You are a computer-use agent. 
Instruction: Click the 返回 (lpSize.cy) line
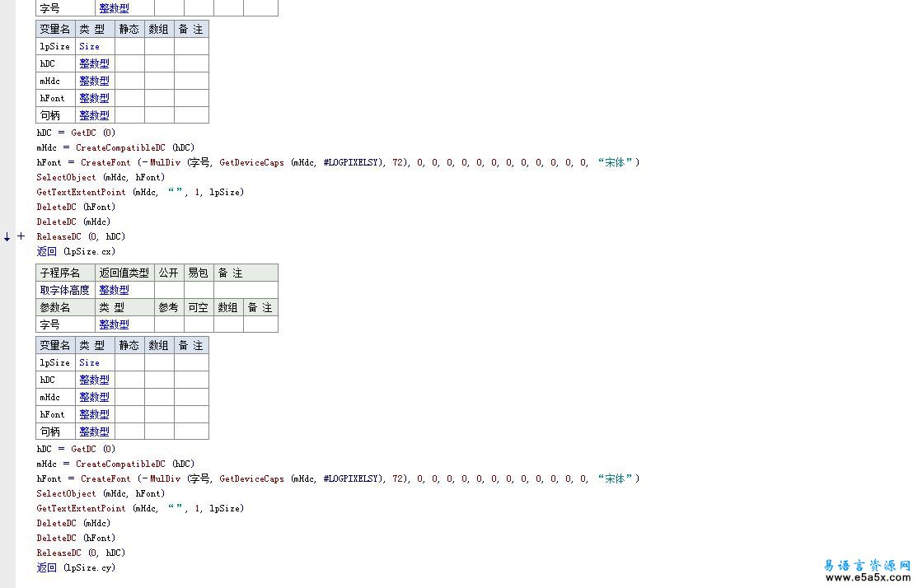[76, 567]
